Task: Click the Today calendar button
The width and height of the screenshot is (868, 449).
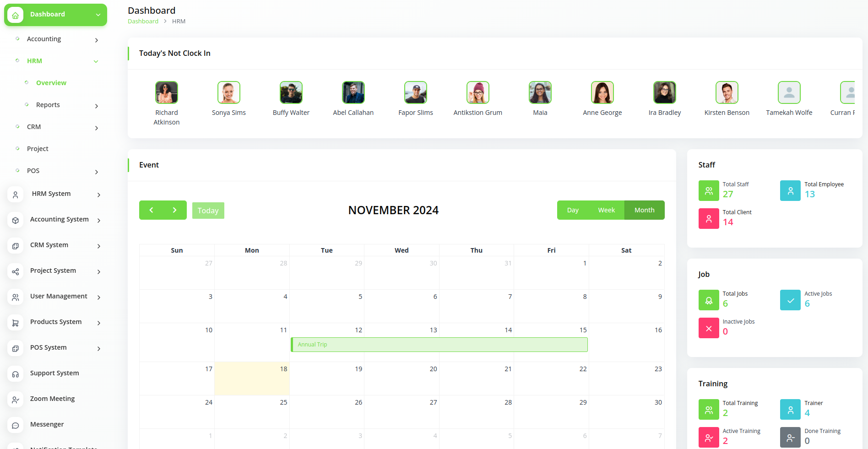Action: pos(208,211)
